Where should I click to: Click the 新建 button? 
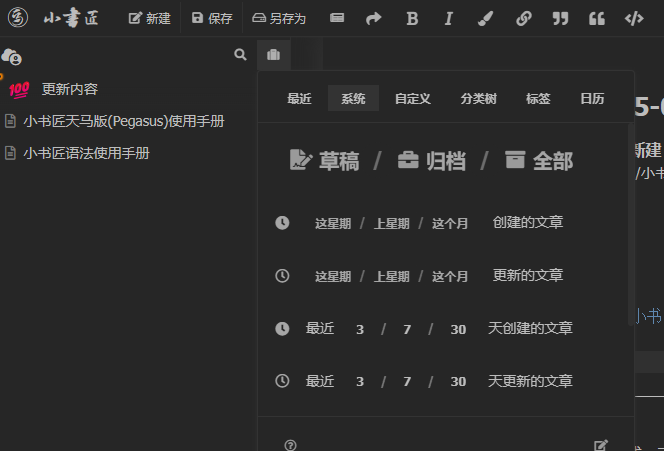tap(149, 19)
